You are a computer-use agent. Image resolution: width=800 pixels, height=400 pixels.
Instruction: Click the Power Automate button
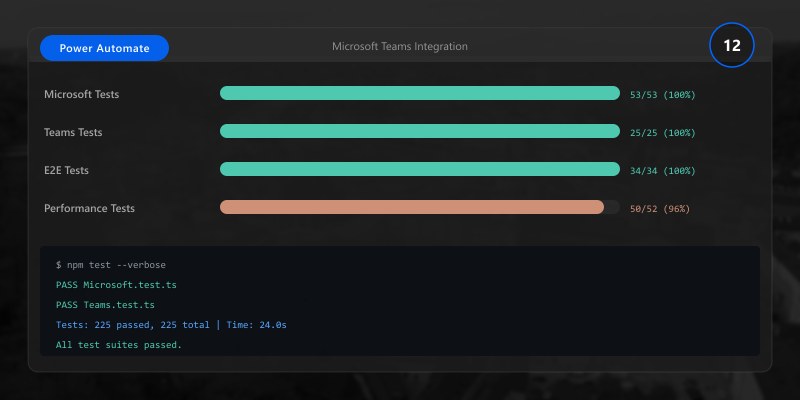click(x=105, y=48)
